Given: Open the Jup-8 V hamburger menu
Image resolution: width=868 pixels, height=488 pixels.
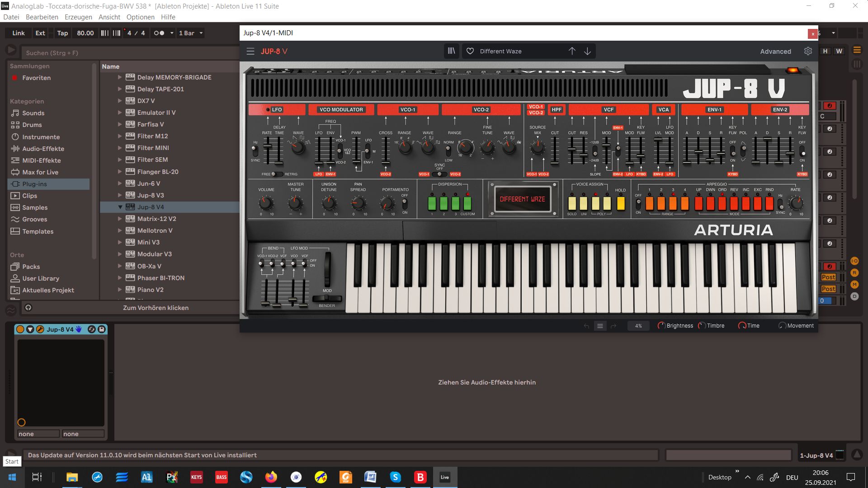Looking at the screenshot, I should (250, 52).
